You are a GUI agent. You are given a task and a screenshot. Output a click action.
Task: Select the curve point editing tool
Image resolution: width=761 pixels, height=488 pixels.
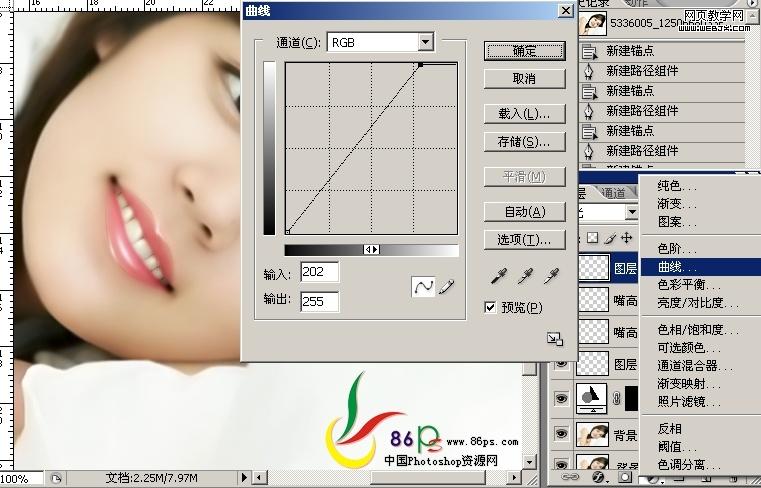423,286
